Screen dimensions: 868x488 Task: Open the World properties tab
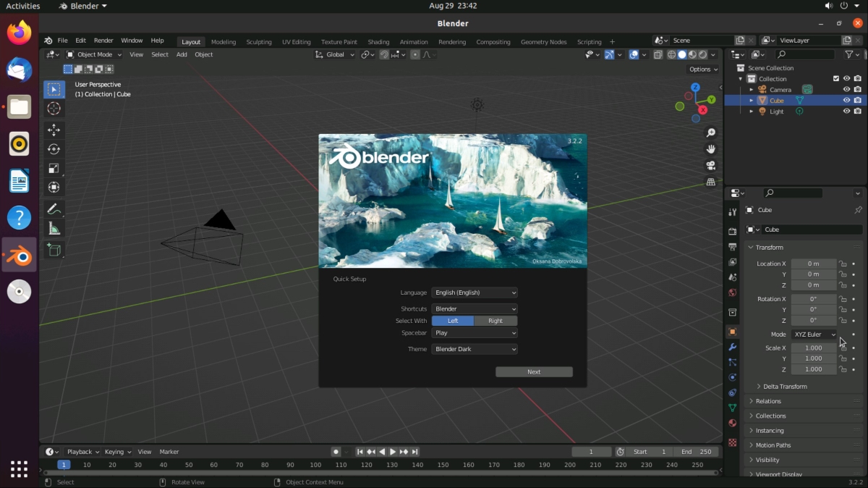coord(733,293)
